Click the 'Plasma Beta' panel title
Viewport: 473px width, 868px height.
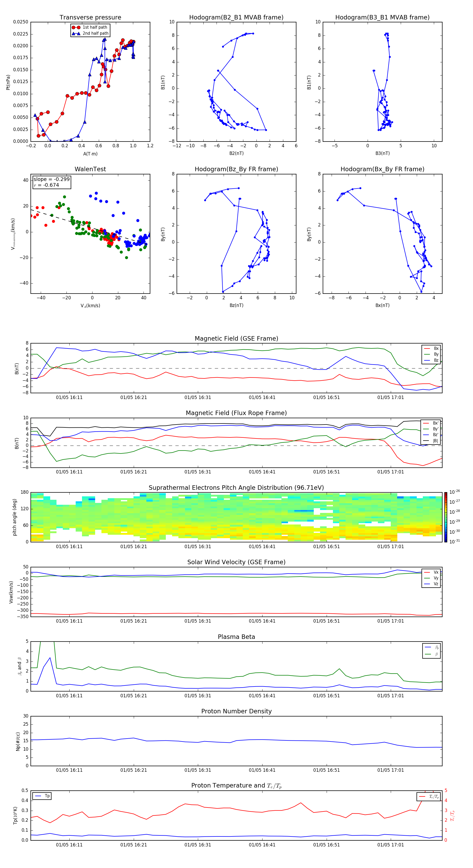(236, 637)
